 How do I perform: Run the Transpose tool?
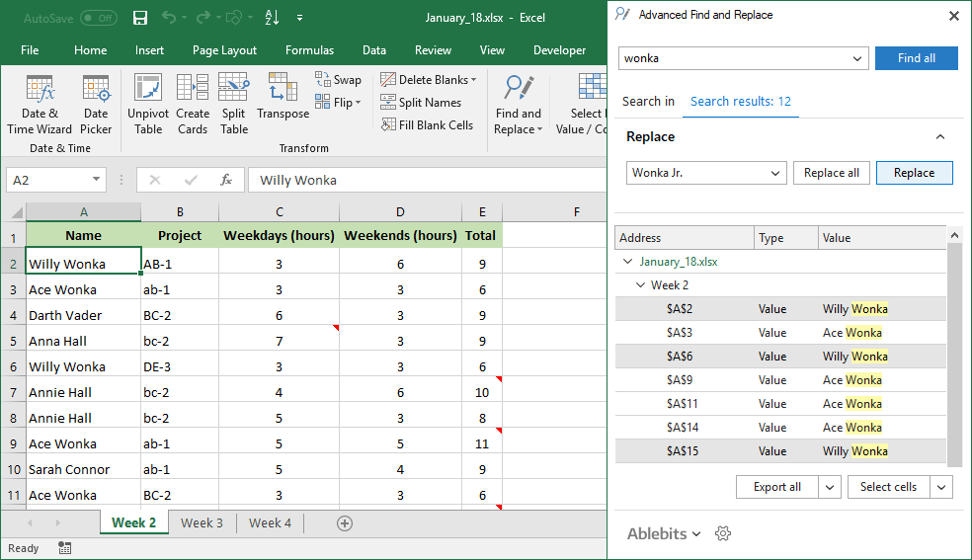coord(283,97)
